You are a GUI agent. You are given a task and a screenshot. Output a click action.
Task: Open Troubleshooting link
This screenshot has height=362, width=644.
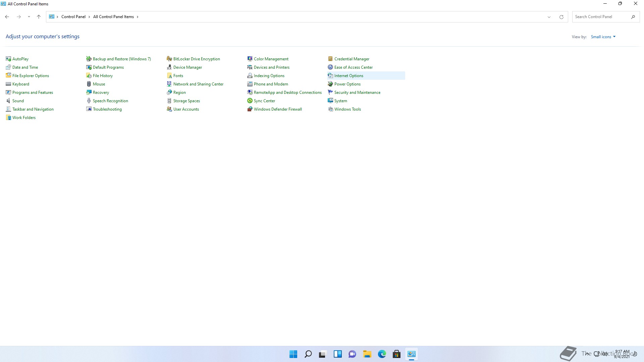(x=107, y=109)
